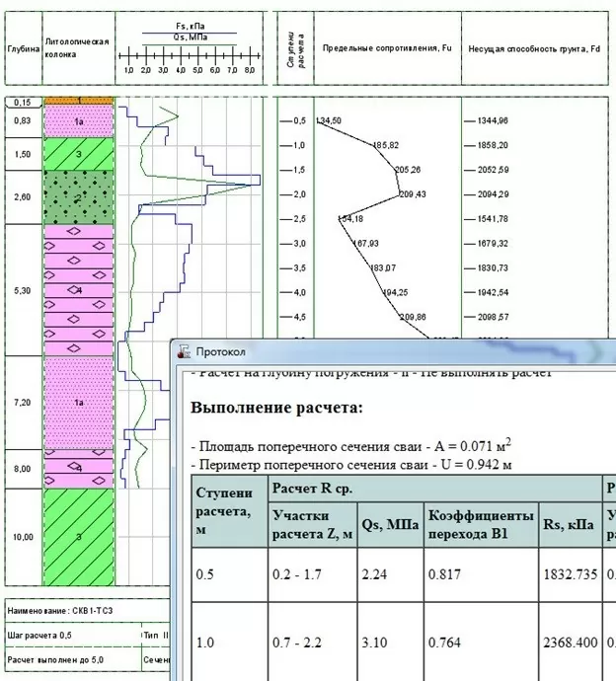Click the 'Qs, МПа' legend label above the scale
616x681 pixels.
coord(190,38)
